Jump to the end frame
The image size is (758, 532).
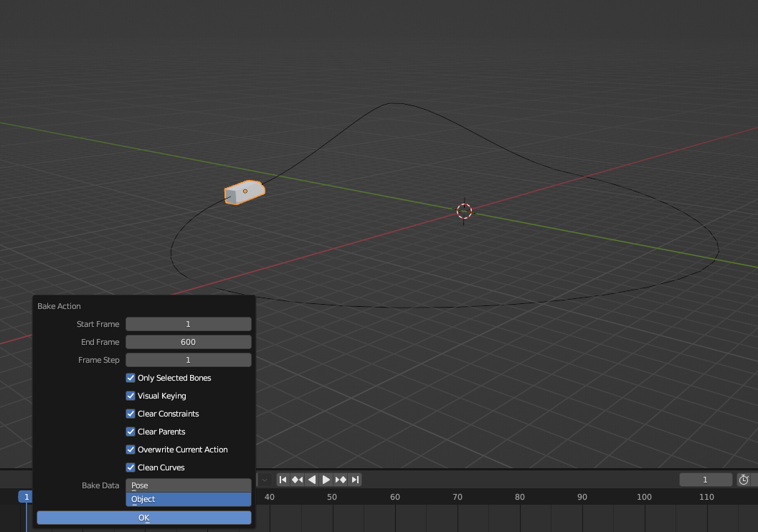(x=355, y=480)
